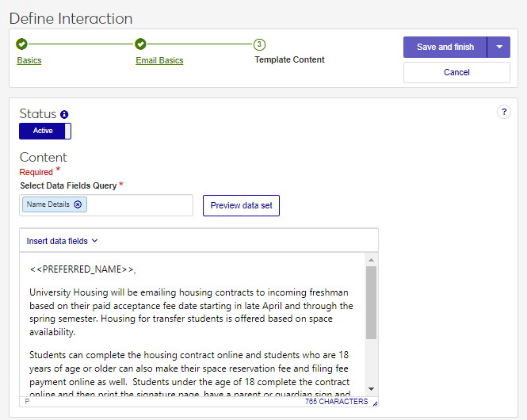This screenshot has height=420, width=527.
Task: Click the Basics step checkmark icon
Action: tap(21, 44)
